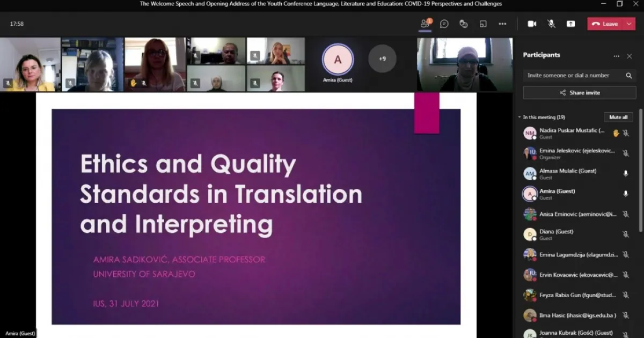Click the breakout rooms icon

click(483, 24)
